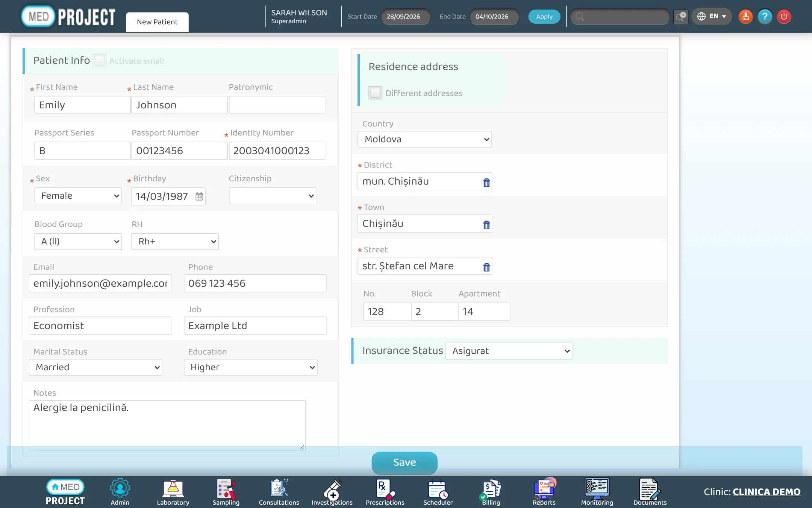Open the Country Moldova dropdown
Screen dimensions: 812x508
[x=424, y=139]
